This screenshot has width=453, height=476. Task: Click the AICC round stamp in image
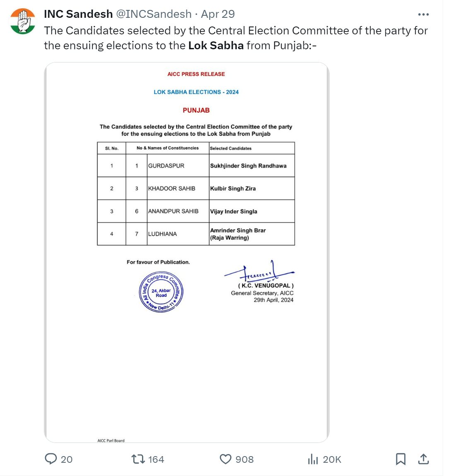(x=161, y=292)
